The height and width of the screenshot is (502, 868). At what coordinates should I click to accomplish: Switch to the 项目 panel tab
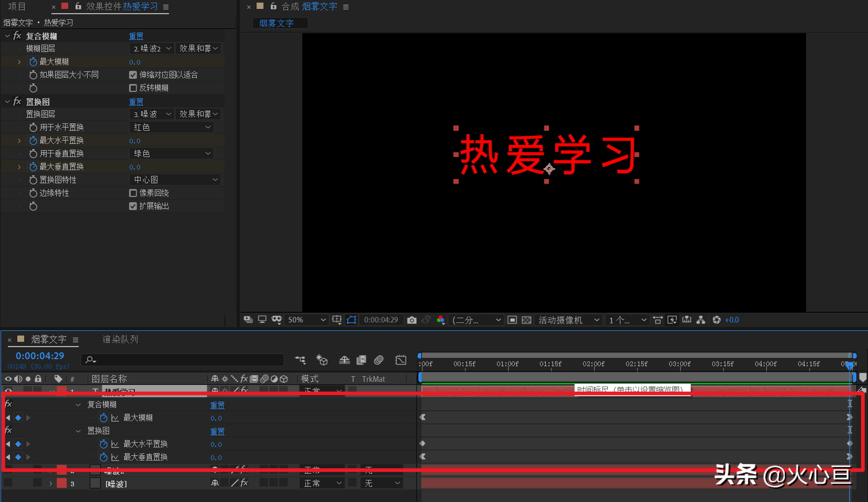(x=17, y=6)
